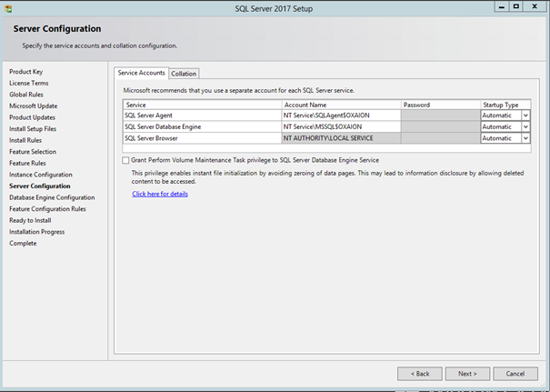Click password field for SQL Server Database Engine
Screen dimensions: 550x392
click(441, 127)
